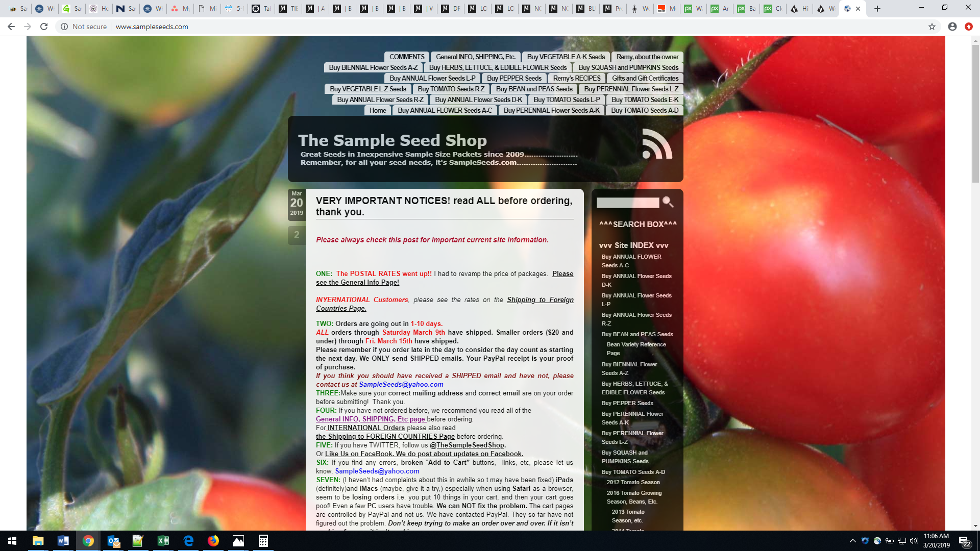This screenshot has height=551, width=980.
Task: Open a new browser tab
Action: pos(877,9)
